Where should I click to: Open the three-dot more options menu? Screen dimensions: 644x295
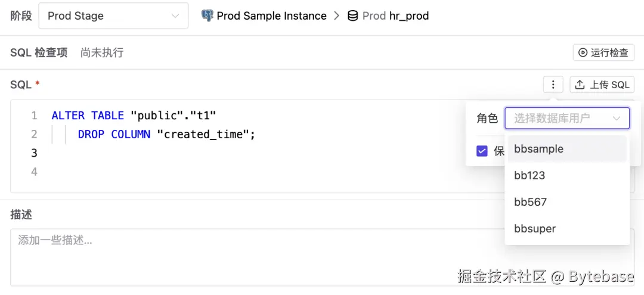pyautogui.click(x=553, y=85)
